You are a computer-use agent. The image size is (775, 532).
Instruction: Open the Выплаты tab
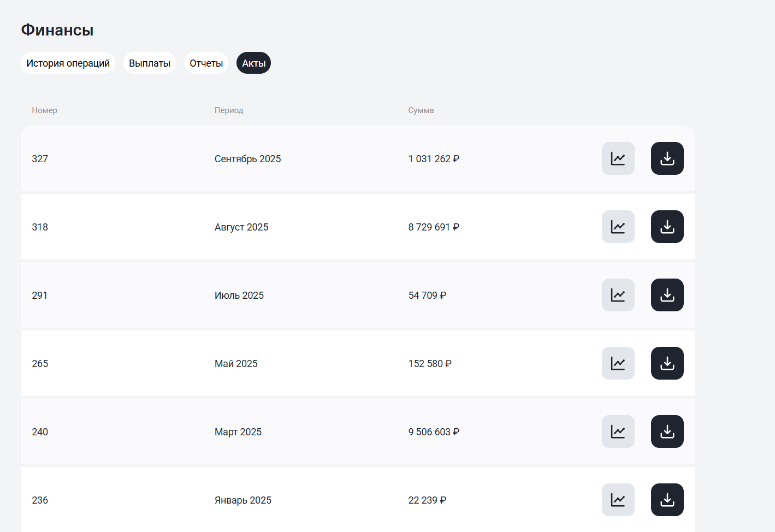pyautogui.click(x=149, y=63)
